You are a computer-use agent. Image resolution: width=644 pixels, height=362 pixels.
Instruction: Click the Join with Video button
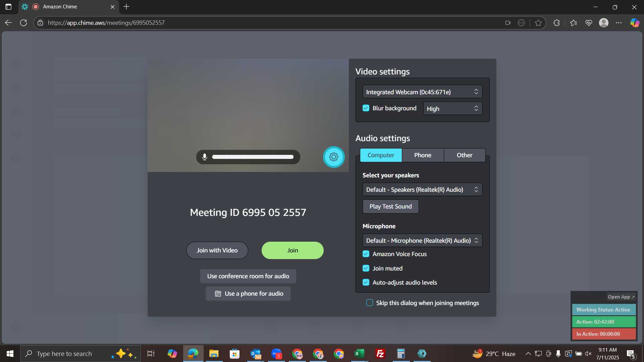tap(217, 250)
